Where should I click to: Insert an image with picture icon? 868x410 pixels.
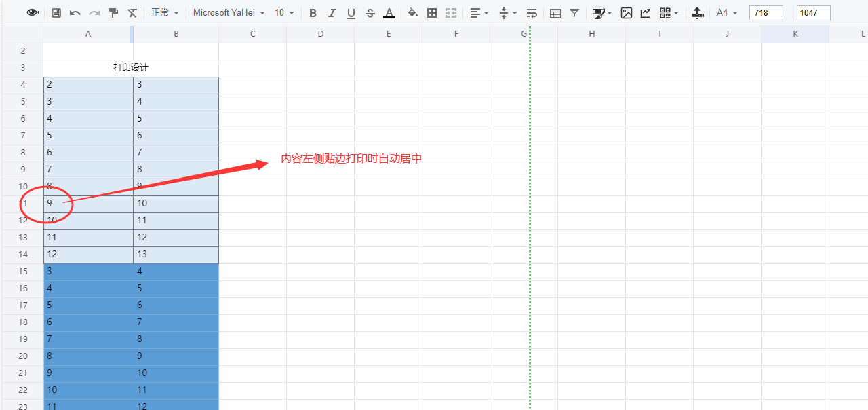627,13
